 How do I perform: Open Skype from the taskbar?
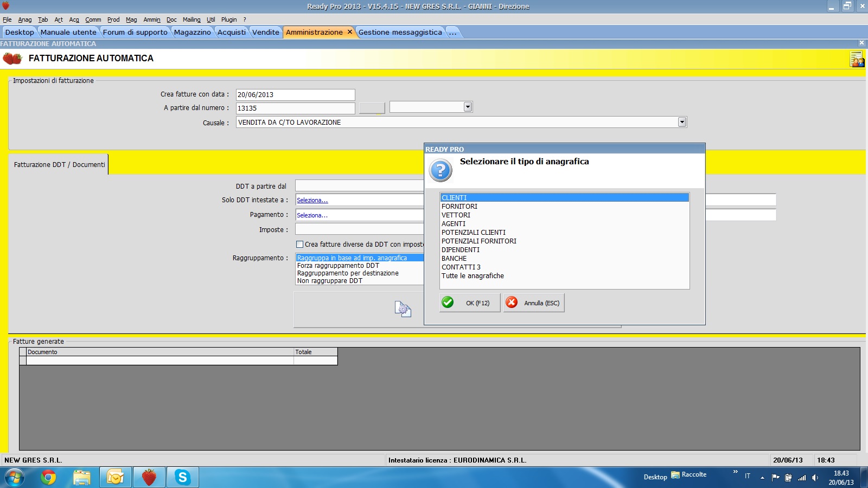click(182, 478)
